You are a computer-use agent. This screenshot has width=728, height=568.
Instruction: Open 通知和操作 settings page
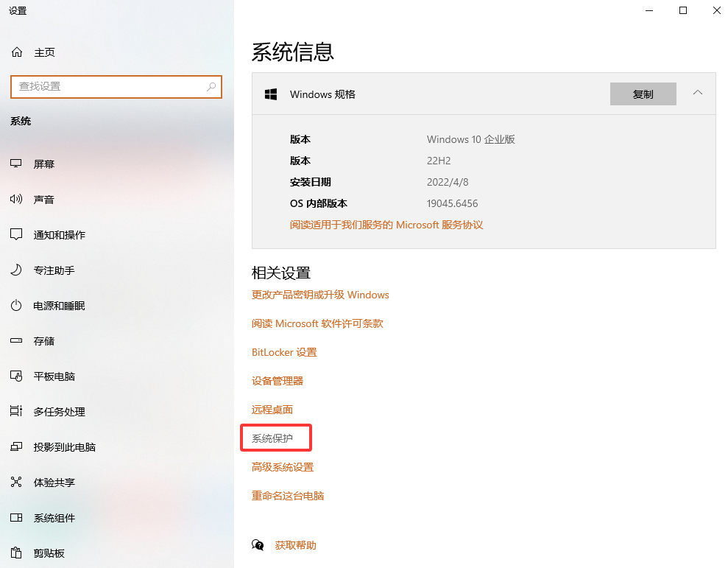click(60, 235)
